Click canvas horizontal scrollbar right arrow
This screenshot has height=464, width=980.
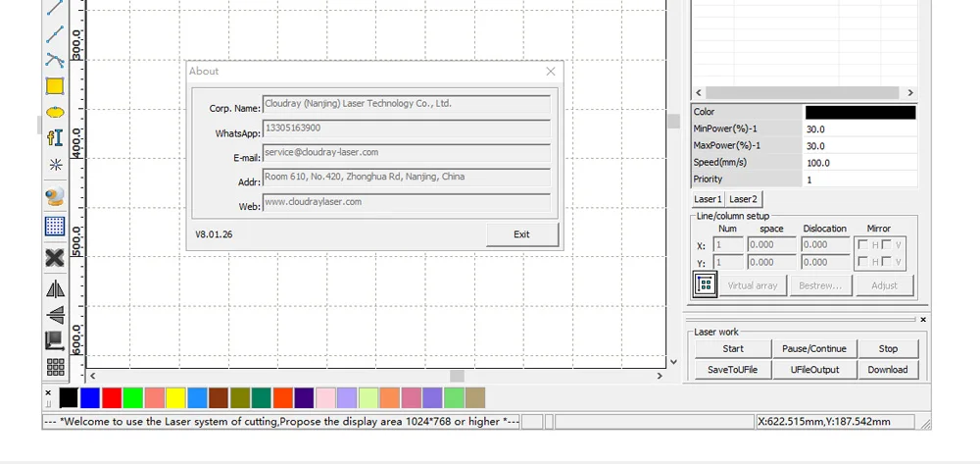point(660,376)
